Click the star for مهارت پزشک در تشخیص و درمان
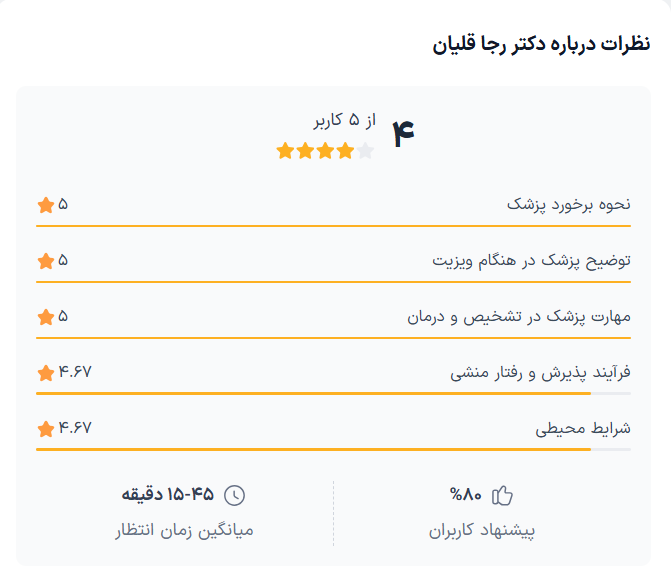The image size is (671, 583). point(45,317)
